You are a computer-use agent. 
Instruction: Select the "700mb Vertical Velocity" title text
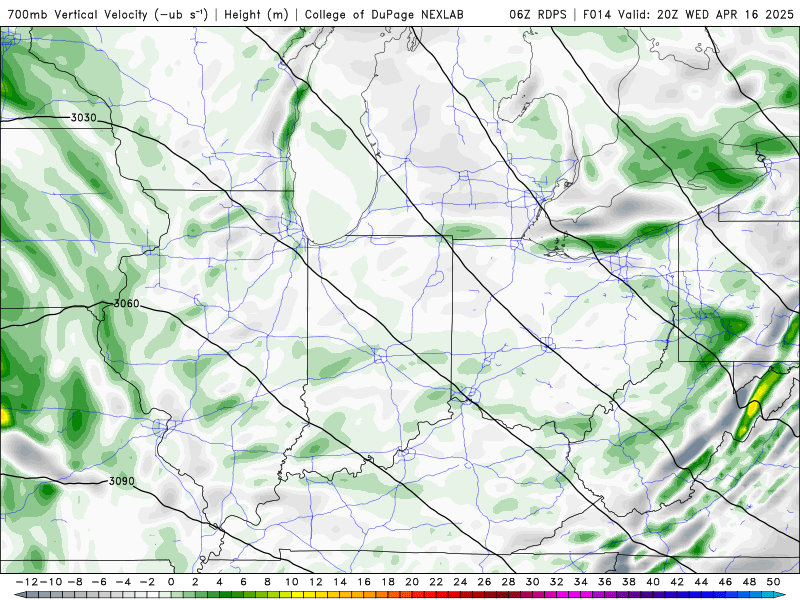coord(78,14)
